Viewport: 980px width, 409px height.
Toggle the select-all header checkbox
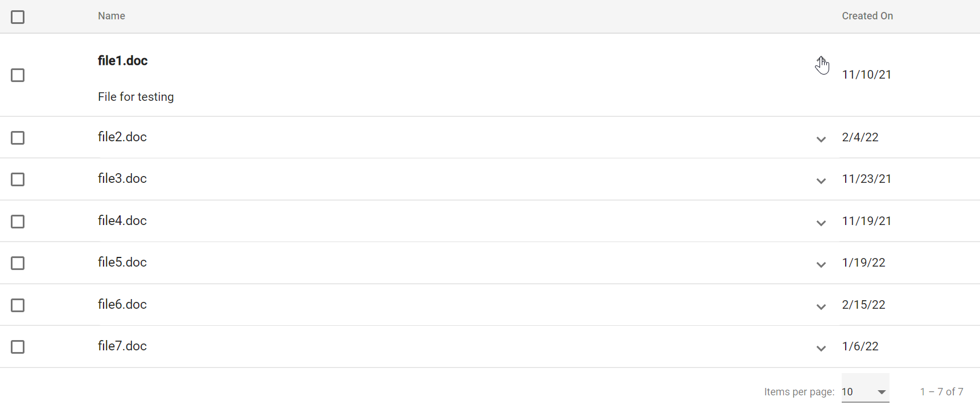pos(18,17)
